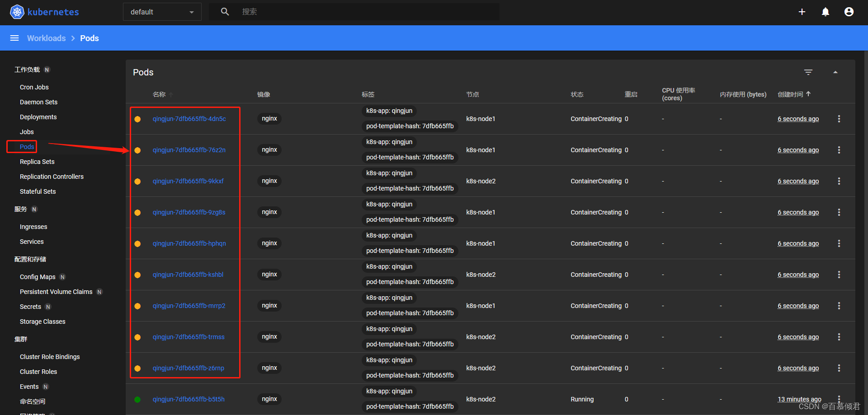Screen dimensions: 868x415
Task: Toggle the hamburger sidebar menu
Action: [x=14, y=38]
